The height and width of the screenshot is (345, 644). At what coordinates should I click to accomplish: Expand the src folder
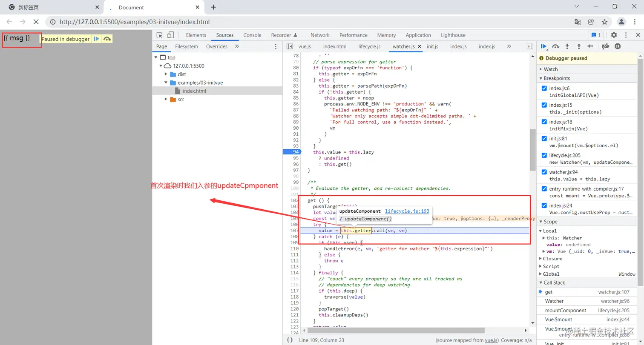pyautogui.click(x=166, y=99)
